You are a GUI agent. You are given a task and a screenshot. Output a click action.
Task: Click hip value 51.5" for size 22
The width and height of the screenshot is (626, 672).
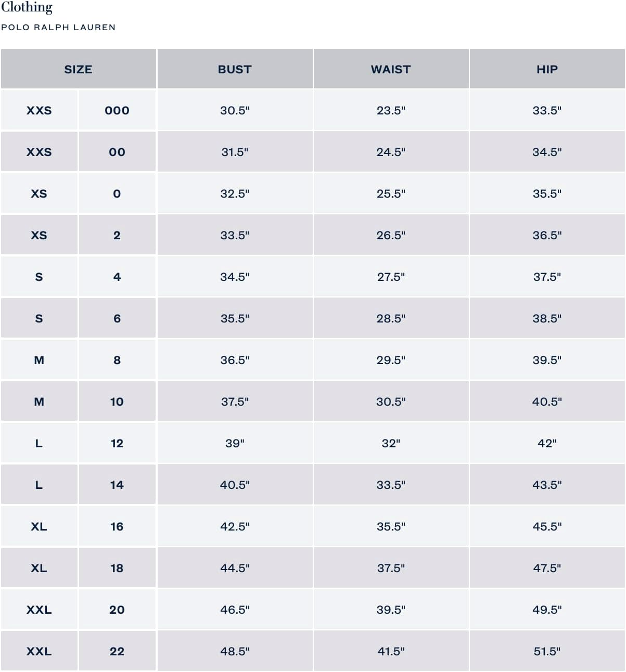(547, 651)
